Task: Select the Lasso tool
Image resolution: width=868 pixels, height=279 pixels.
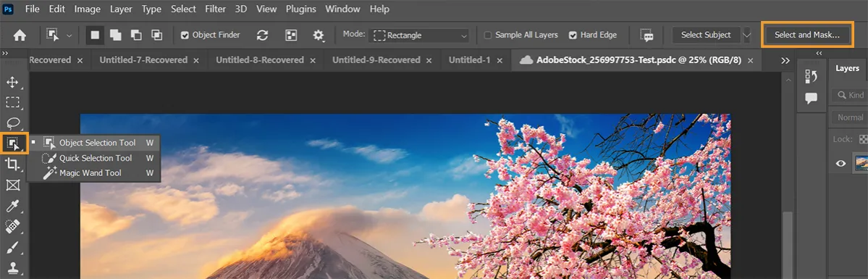Action: tap(12, 123)
